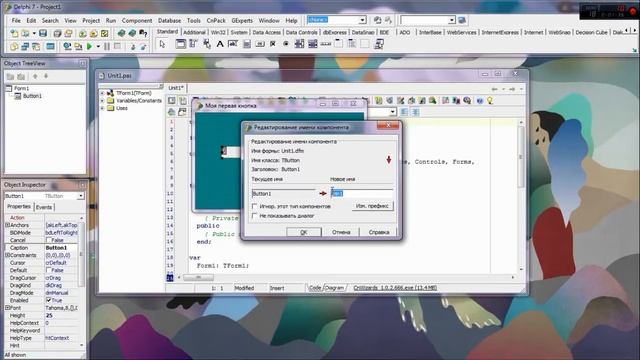Click the Pause icon next to Run

click(107, 47)
